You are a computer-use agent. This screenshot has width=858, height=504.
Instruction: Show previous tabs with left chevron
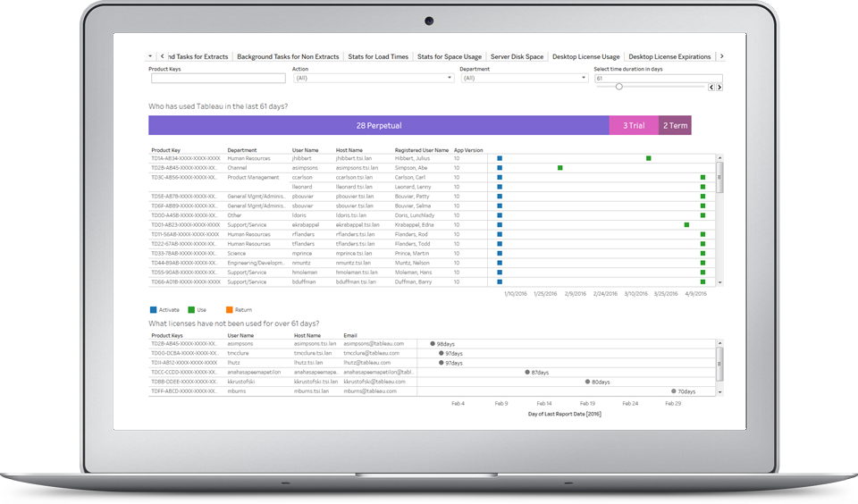click(x=163, y=55)
